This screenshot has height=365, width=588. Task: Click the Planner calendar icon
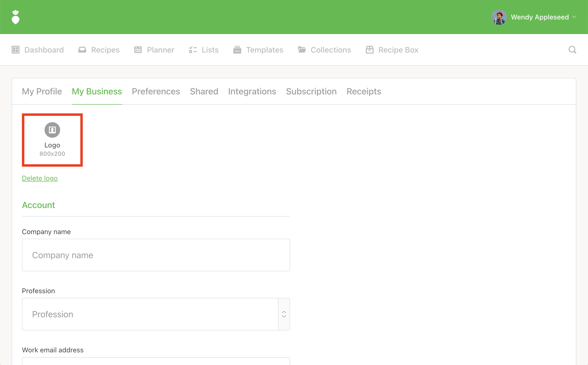pos(138,50)
